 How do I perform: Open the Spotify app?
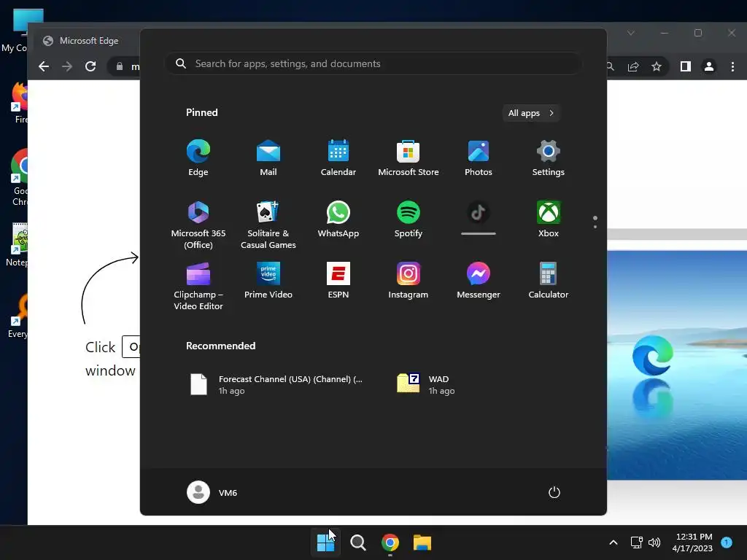409,219
